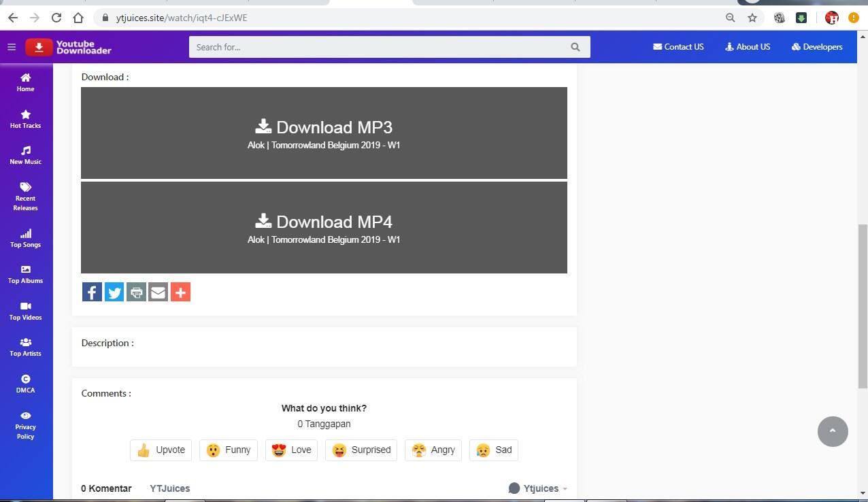Open Privacy Policy in the sidebar

click(26, 425)
